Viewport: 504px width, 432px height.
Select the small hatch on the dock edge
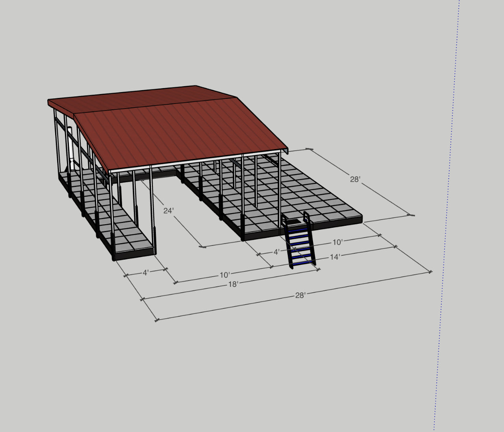295,222
